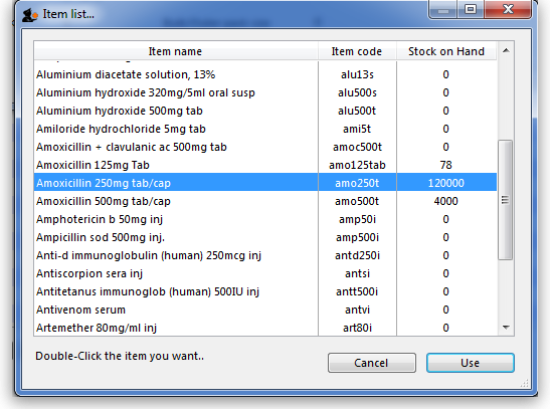
Task: Click the mSupply icon in title bar
Action: pyautogui.click(x=29, y=15)
